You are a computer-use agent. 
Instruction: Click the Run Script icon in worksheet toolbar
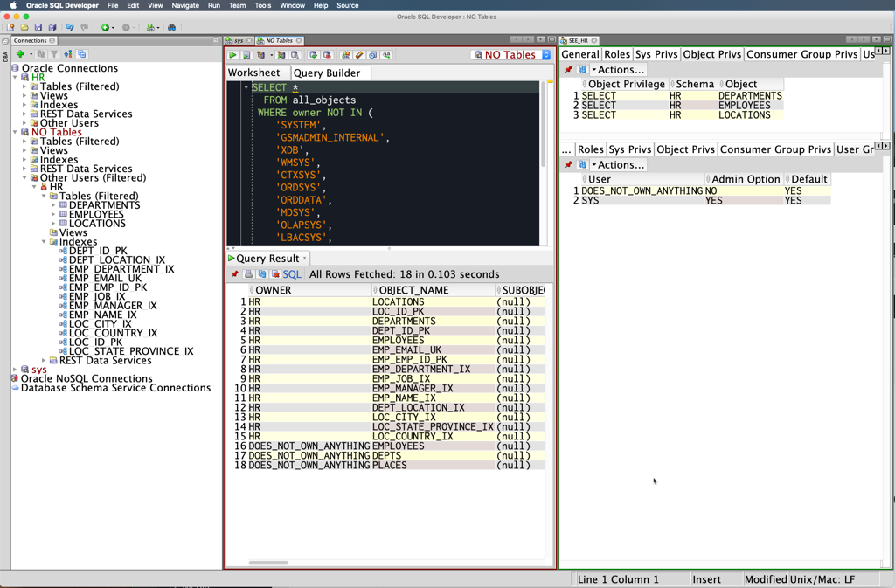click(246, 55)
